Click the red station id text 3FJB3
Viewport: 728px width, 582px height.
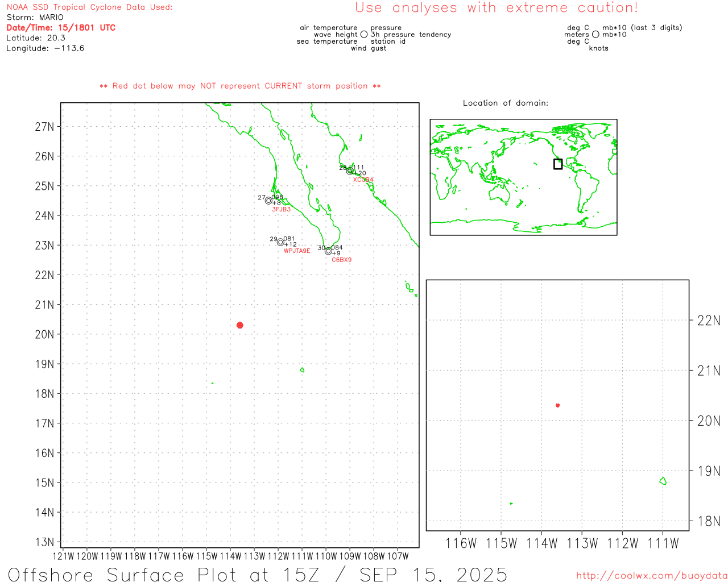pos(281,209)
